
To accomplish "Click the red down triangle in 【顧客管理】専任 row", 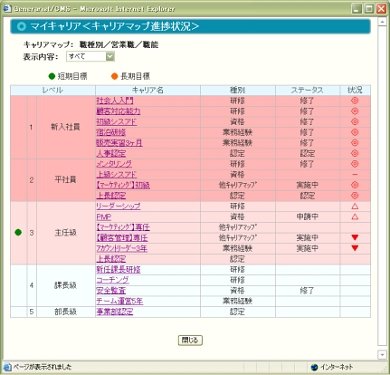I will [x=355, y=237].
